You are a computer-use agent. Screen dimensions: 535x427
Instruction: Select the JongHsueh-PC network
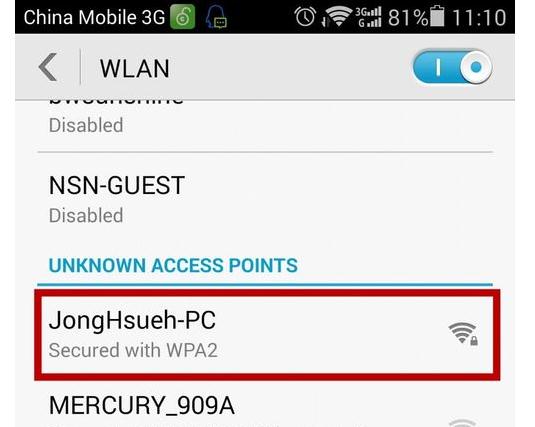(x=267, y=335)
